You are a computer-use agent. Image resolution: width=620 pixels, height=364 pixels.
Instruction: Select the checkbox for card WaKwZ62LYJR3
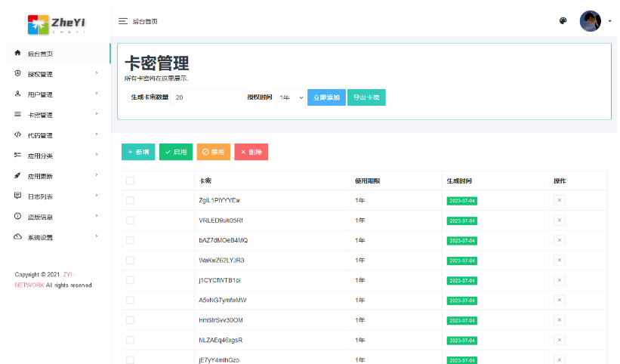point(130,260)
